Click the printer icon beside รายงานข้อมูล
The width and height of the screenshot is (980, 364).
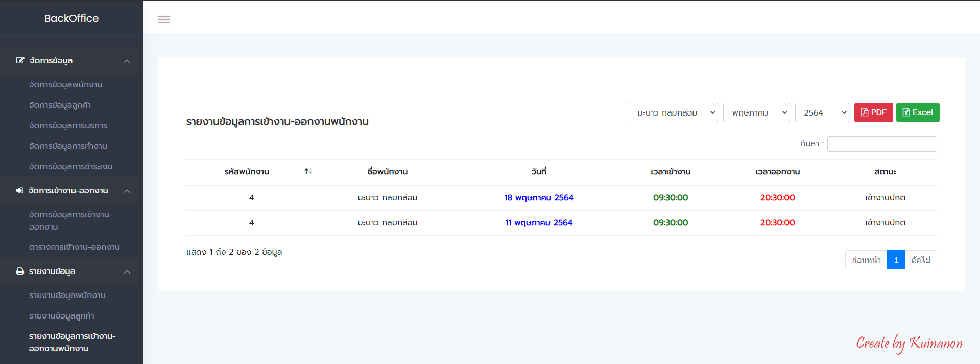click(20, 271)
